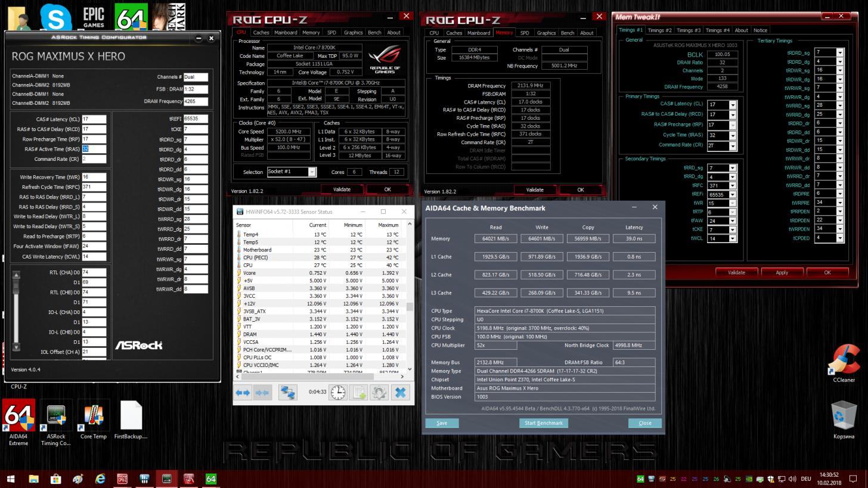Open Internet Explorer from taskbar
The height and width of the screenshot is (488, 868).
click(x=100, y=479)
